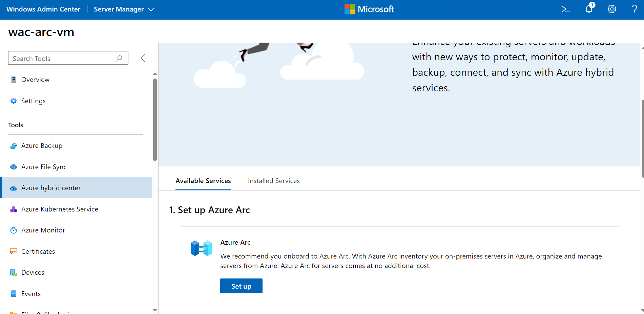
Task: Click the Tools section heading
Action: click(16, 125)
